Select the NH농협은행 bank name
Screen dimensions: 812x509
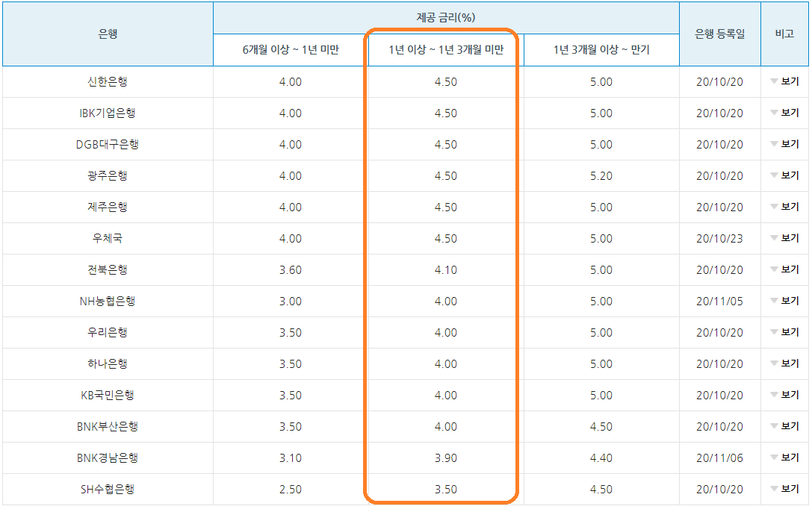[x=108, y=301]
